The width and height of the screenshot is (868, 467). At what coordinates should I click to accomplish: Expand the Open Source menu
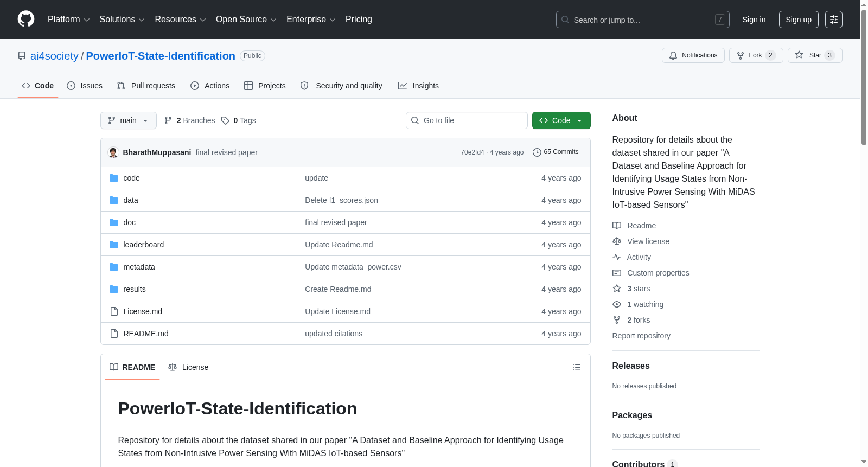pyautogui.click(x=246, y=20)
